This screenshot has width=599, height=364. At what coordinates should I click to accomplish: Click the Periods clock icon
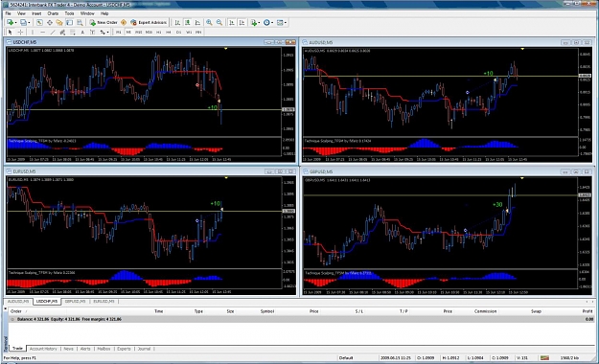[266, 23]
